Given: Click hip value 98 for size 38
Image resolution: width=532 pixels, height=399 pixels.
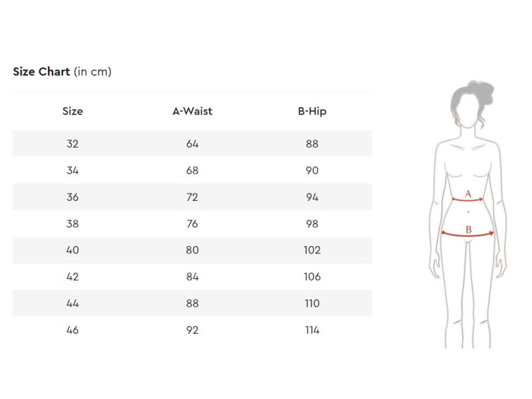Looking at the screenshot, I should (x=312, y=223).
